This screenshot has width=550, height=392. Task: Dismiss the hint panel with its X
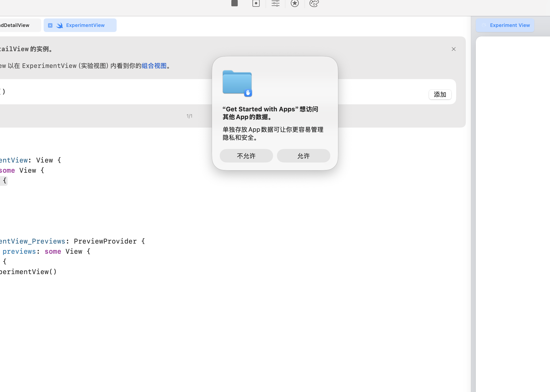(453, 49)
